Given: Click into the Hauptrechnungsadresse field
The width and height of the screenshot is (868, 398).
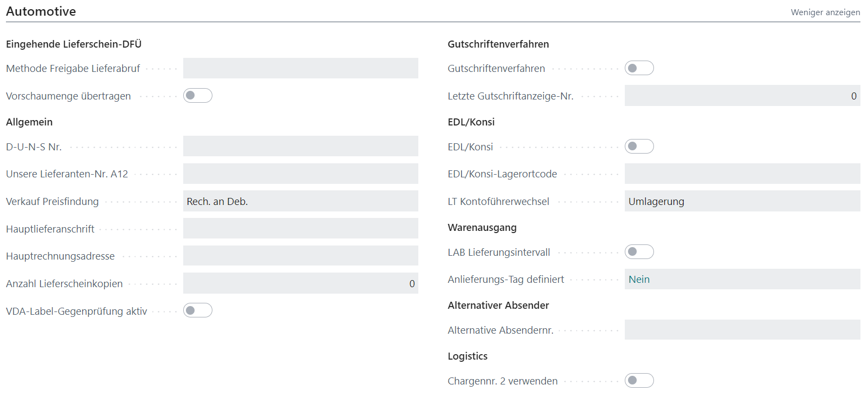Looking at the screenshot, I should (301, 256).
